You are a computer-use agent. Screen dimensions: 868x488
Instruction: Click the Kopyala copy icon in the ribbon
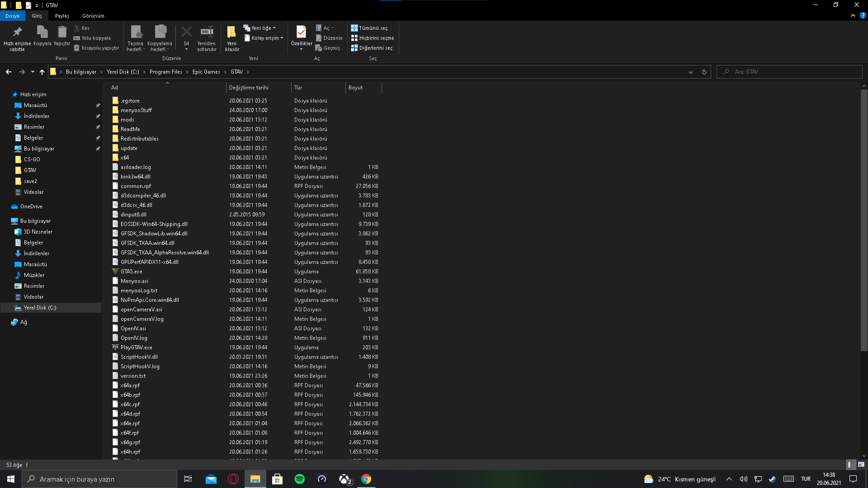pos(42,32)
